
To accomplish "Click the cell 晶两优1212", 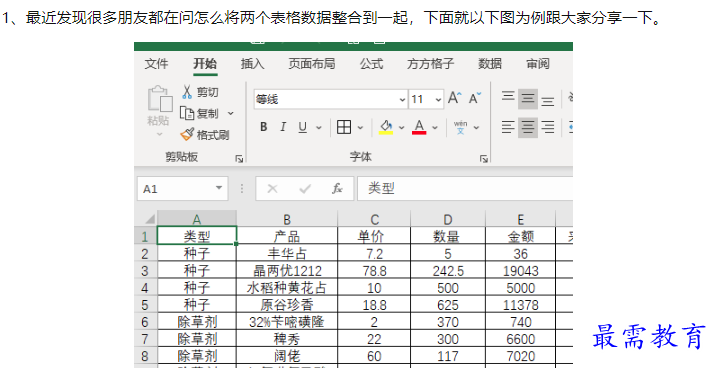I will 287,271.
